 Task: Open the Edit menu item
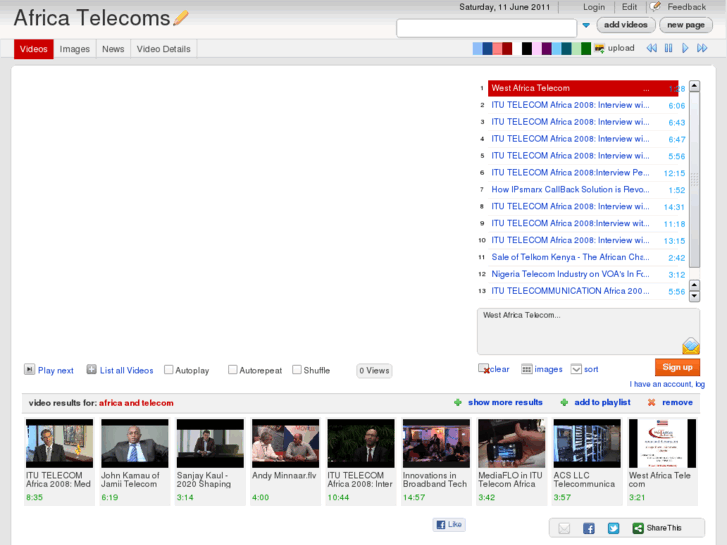click(629, 7)
